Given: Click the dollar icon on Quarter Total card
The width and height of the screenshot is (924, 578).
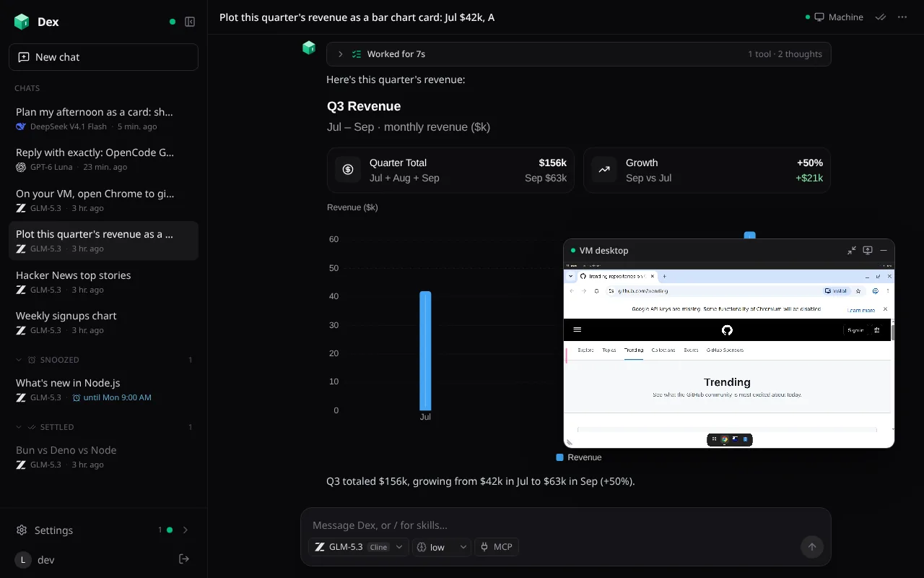Looking at the screenshot, I should [x=348, y=170].
